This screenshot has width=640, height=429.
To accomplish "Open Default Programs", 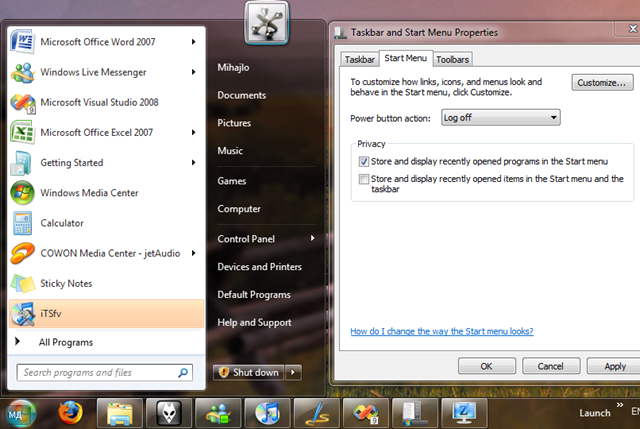I will click(254, 294).
